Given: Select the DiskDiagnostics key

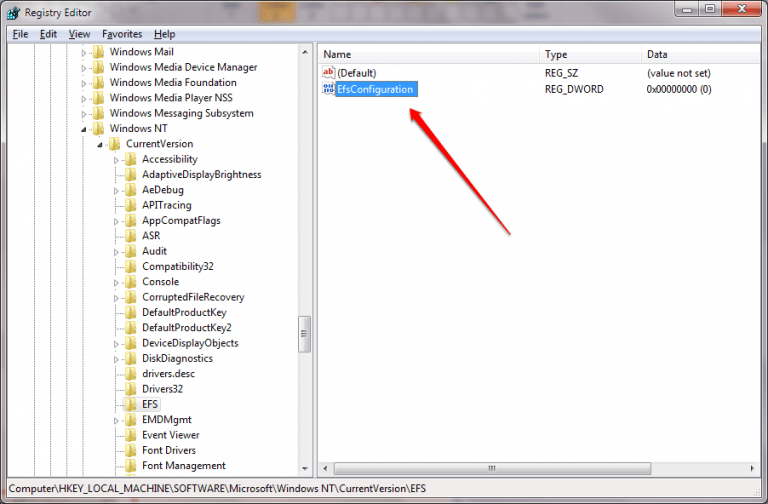Looking at the screenshot, I should pyautogui.click(x=177, y=359).
